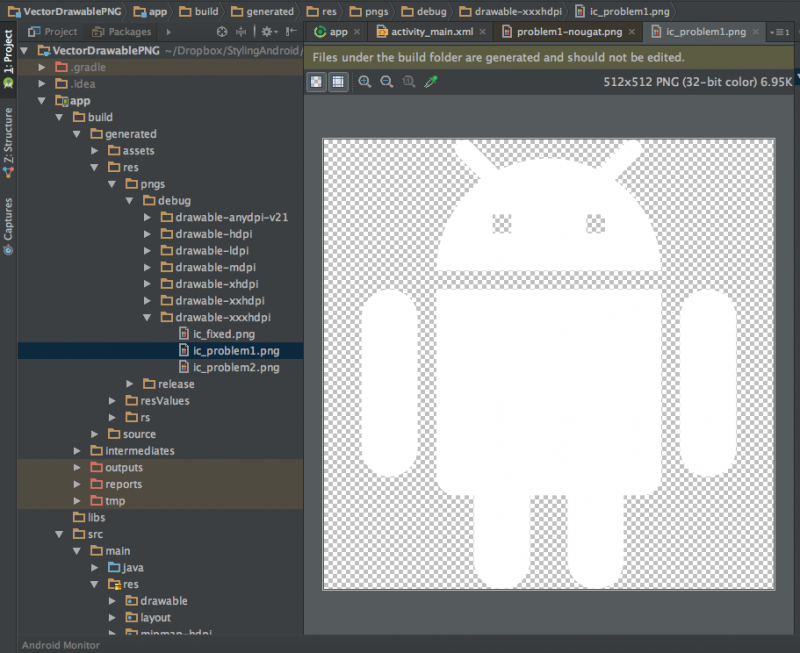
Task: Collapse the app module node
Action: click(42, 101)
